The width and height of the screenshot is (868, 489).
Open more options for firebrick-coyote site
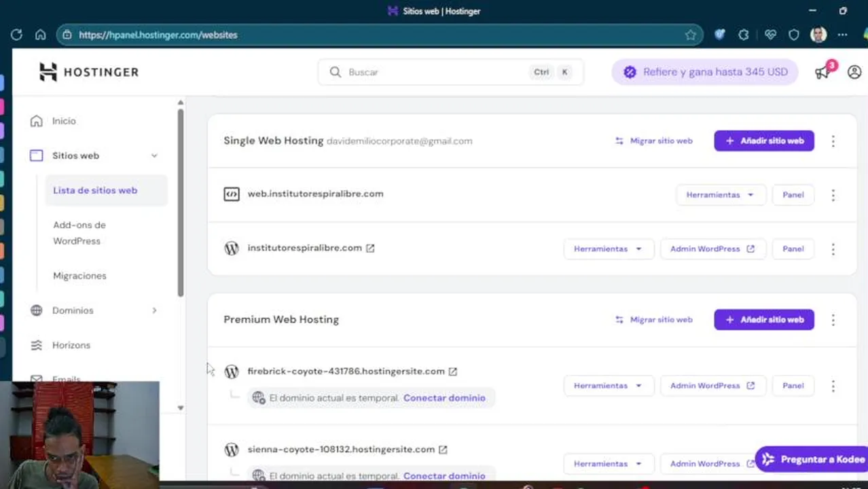pos(833,386)
